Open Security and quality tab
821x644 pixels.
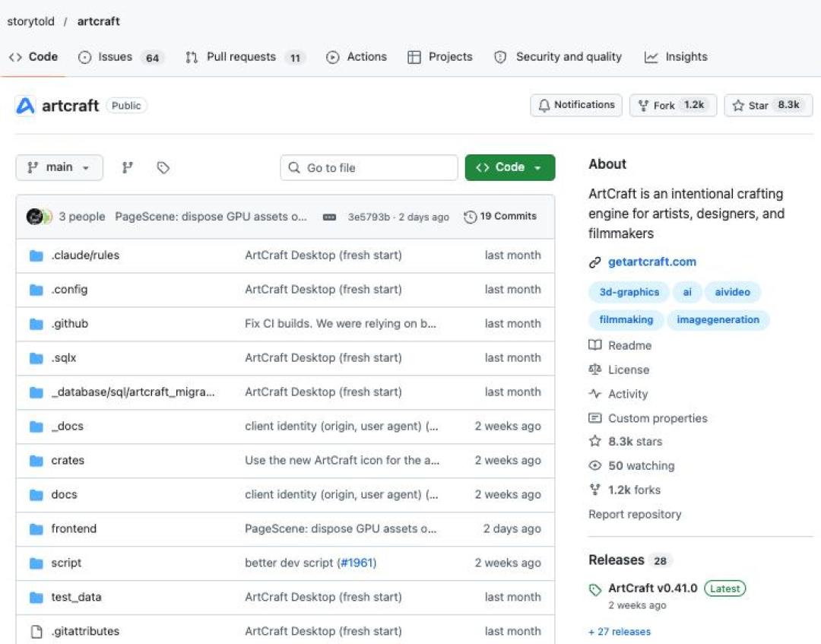point(558,56)
